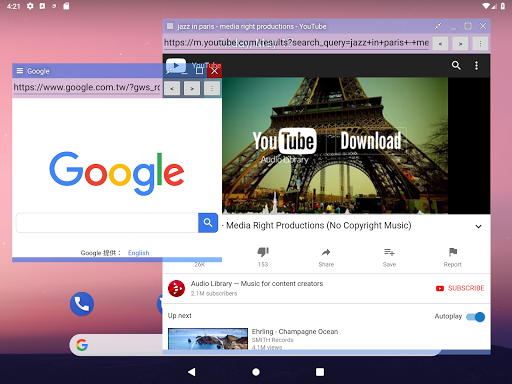
Task: Go back in YouTube floating browser
Action: pos(440,44)
